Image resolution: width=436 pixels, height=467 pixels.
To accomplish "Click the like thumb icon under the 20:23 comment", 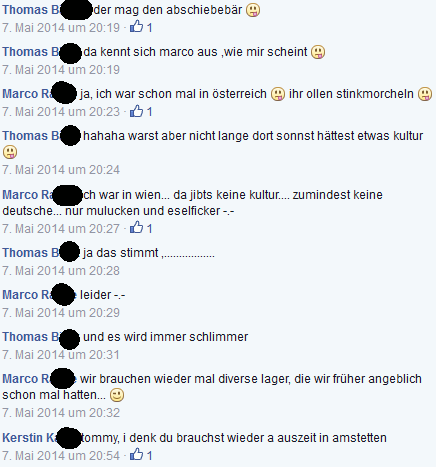I will [136, 110].
